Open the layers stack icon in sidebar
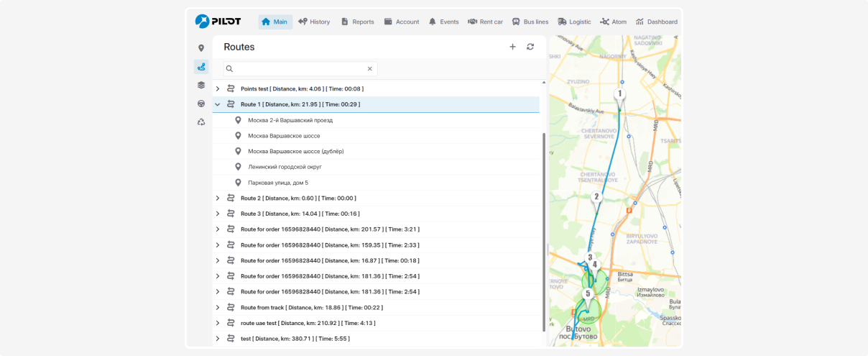The width and height of the screenshot is (868, 356). click(x=201, y=85)
